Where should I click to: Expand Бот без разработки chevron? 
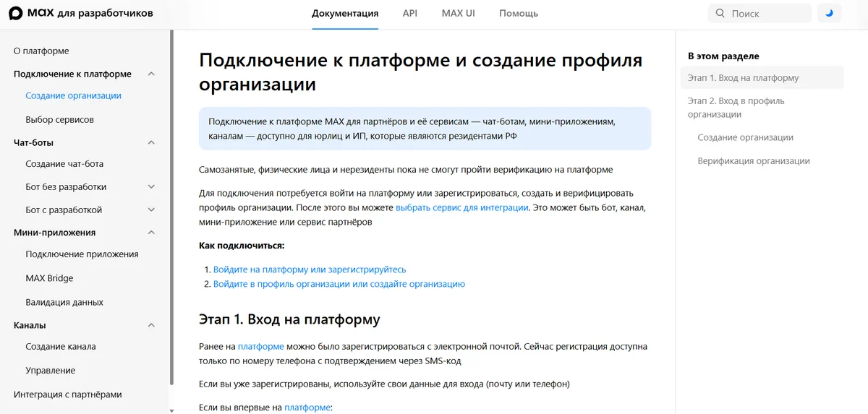[151, 186]
